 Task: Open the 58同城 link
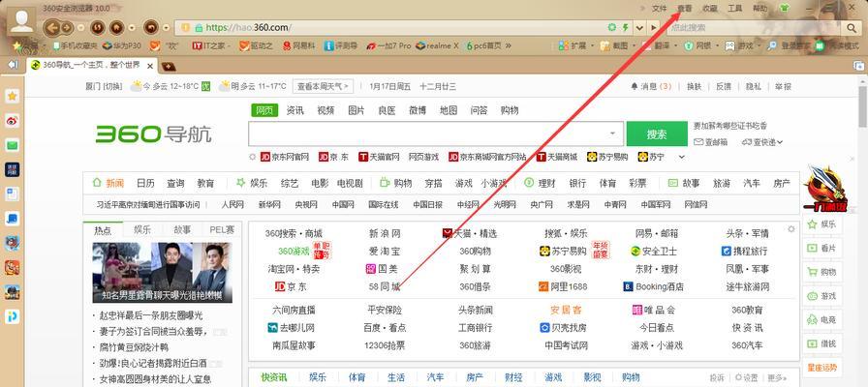point(385,287)
